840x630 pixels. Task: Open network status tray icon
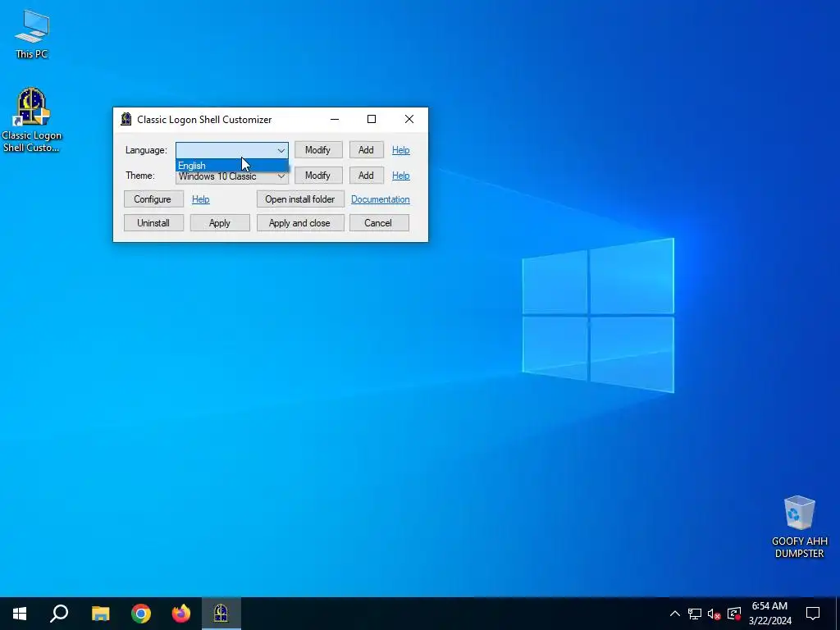pyautogui.click(x=694, y=614)
